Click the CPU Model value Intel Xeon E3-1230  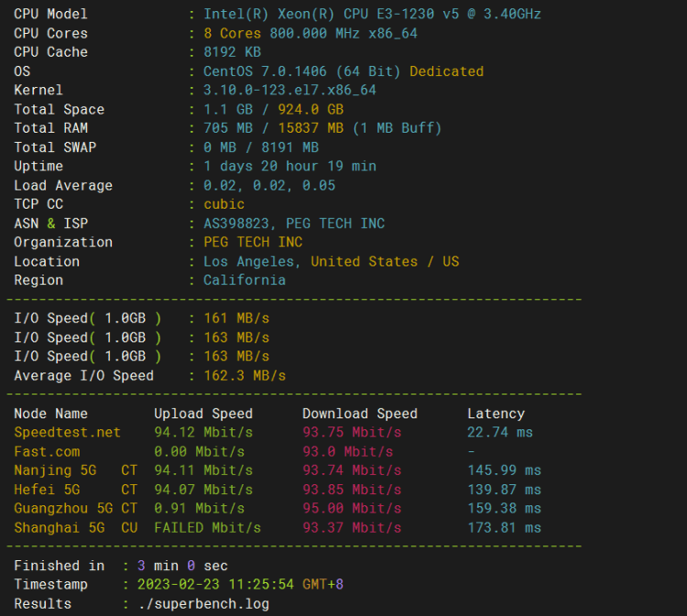[372, 14]
